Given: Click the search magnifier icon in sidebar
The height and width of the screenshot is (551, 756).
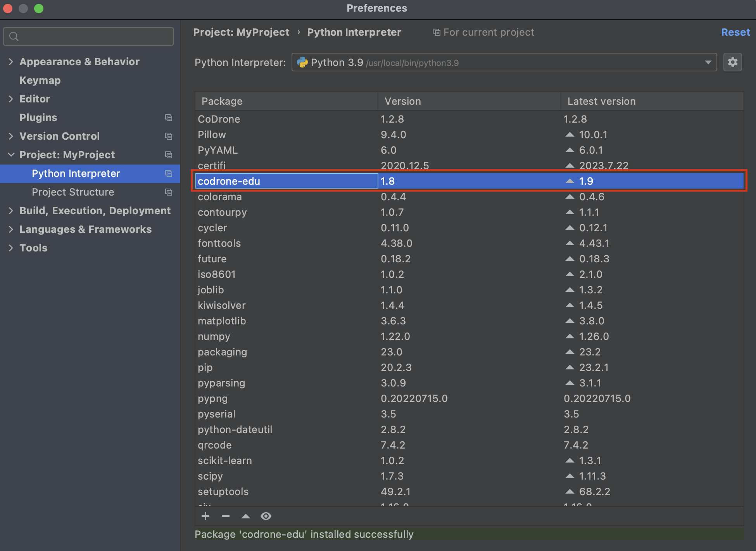Looking at the screenshot, I should pyautogui.click(x=14, y=36).
